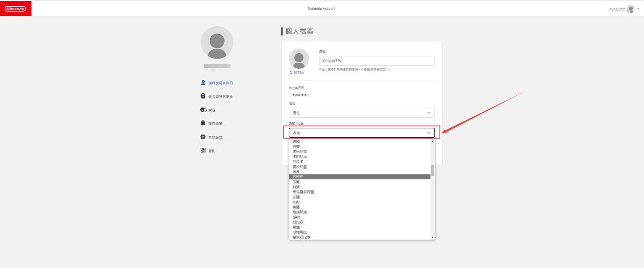Choose 幾內亞比索 at the list bottom
This screenshot has width=644, height=268.
pyautogui.click(x=360, y=237)
